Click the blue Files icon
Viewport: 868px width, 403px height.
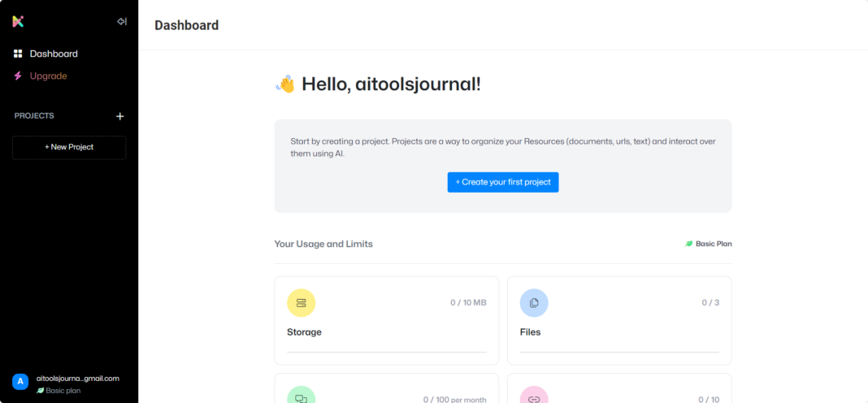point(534,303)
